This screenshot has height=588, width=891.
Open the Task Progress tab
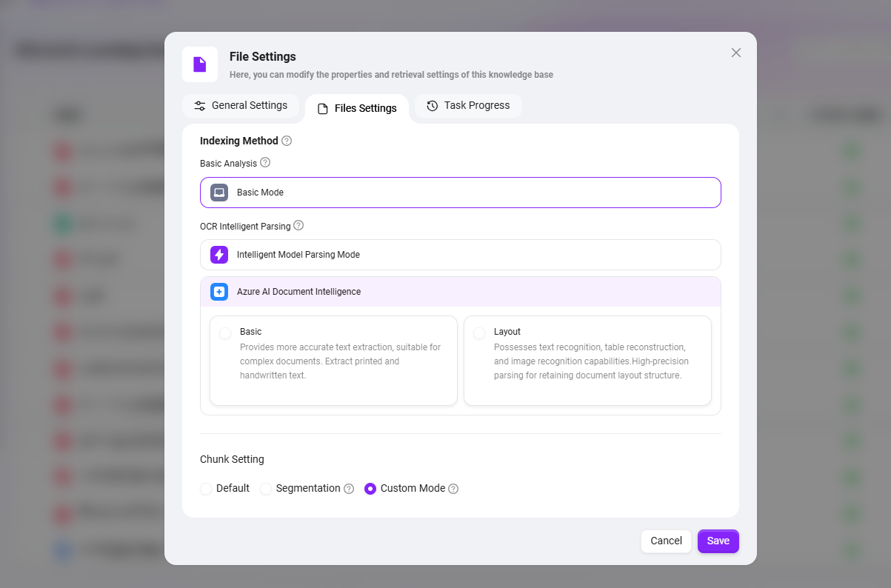[x=468, y=106]
